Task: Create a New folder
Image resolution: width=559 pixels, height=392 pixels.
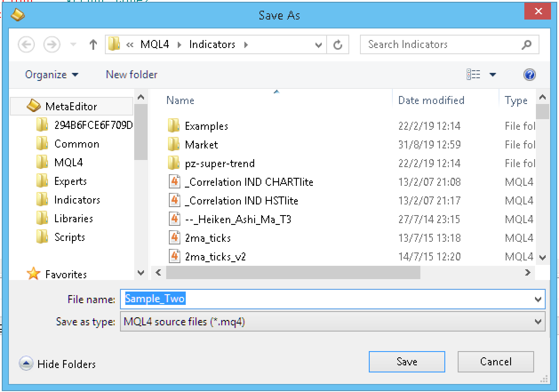Action: coord(132,75)
